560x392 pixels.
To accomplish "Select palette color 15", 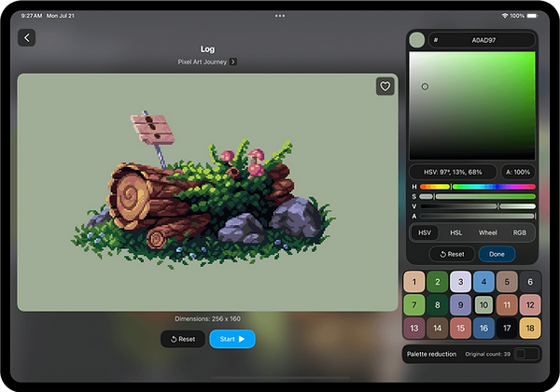I will [x=461, y=329].
